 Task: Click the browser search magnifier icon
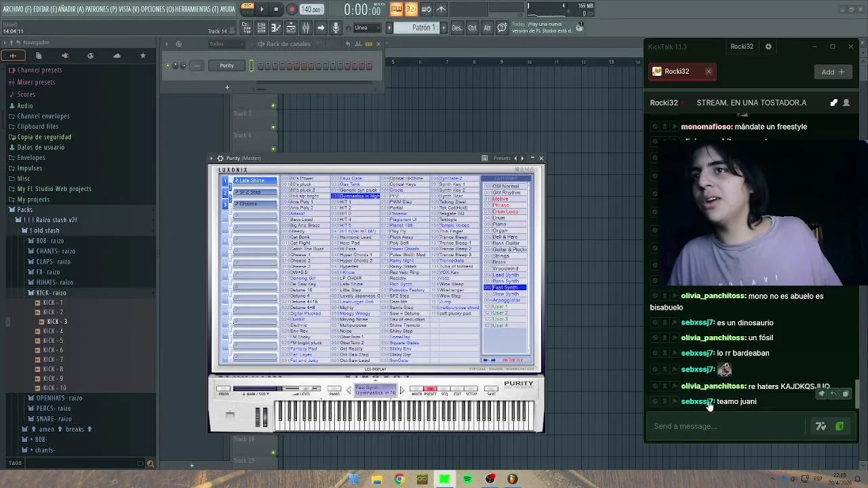coord(151,464)
